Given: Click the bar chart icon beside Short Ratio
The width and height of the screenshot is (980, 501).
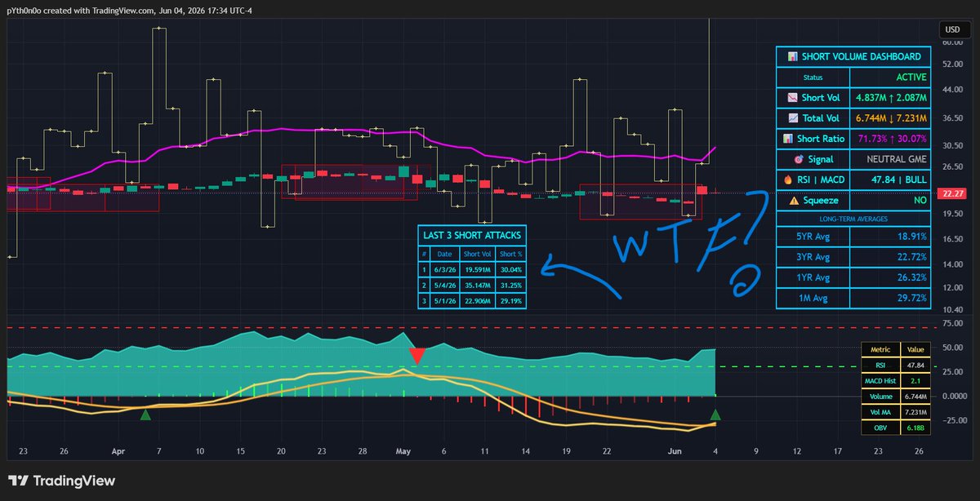Looking at the screenshot, I should [x=789, y=139].
